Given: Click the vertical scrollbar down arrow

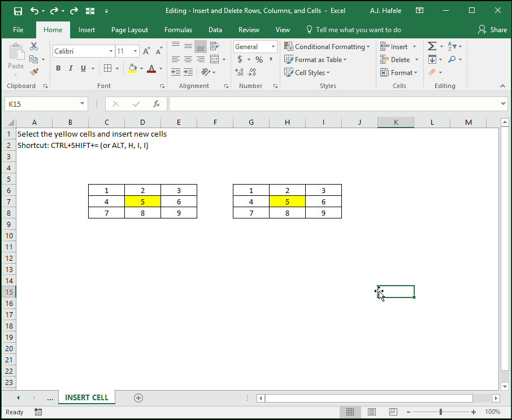Looking at the screenshot, I should coord(505,387).
